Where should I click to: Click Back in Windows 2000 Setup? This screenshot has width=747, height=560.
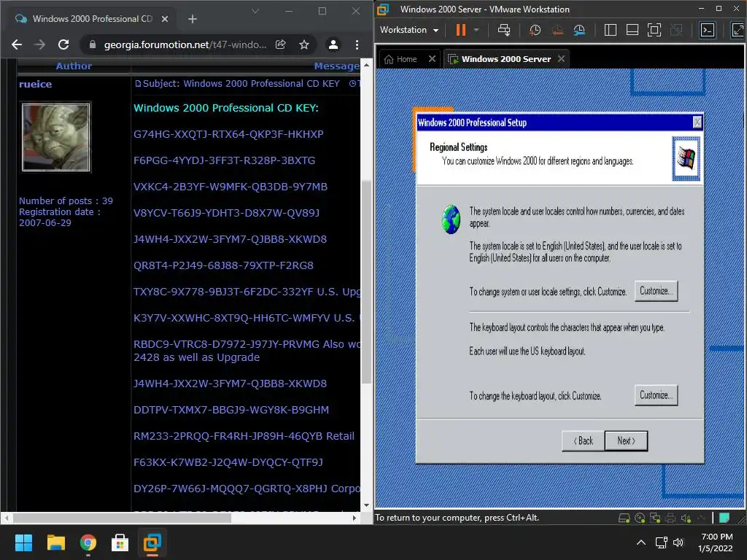583,441
